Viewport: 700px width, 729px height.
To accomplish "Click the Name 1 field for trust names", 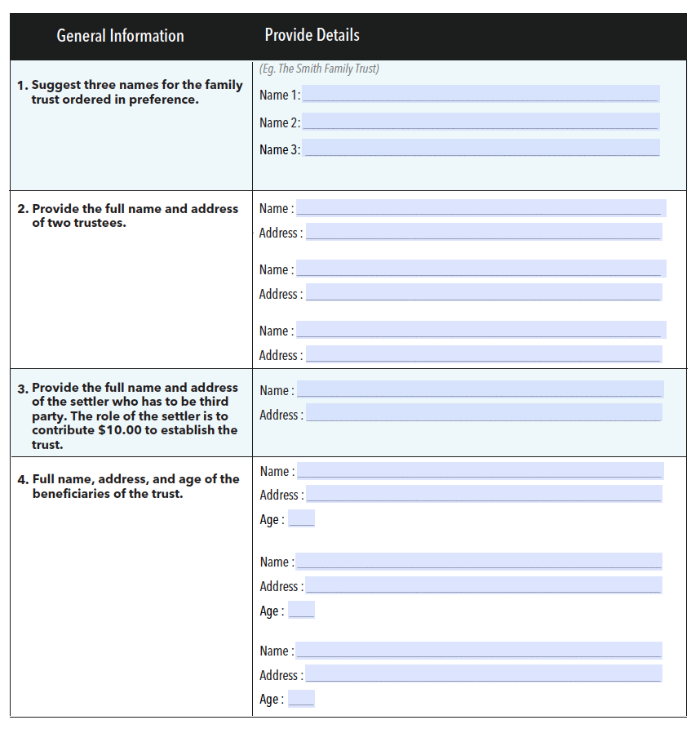I will click(x=481, y=92).
